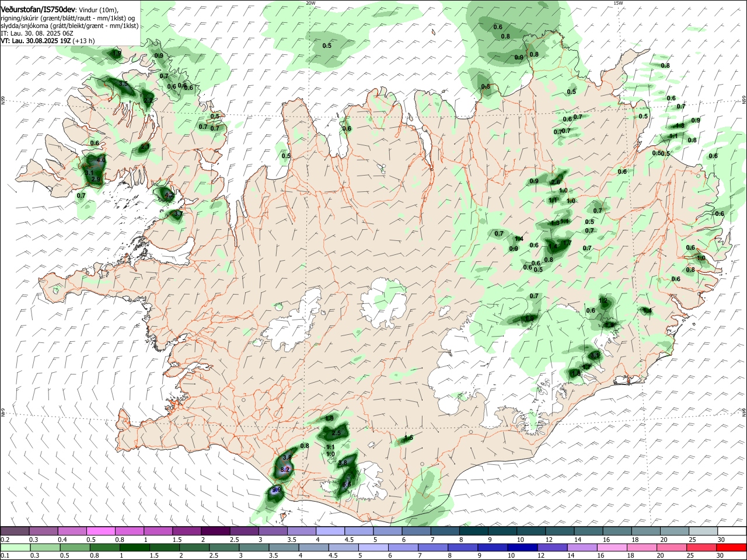This screenshot has width=747, height=560.
Task: Select the 4.2 precipitation value on the map
Action: click(x=169, y=195)
